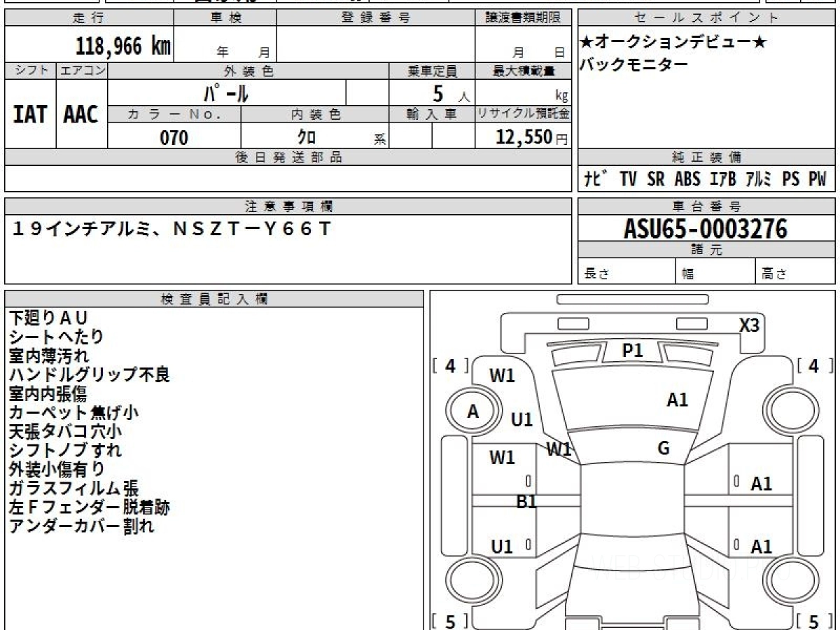Select the 走行 column header
This screenshot has height=630, width=840.
[89, 18]
